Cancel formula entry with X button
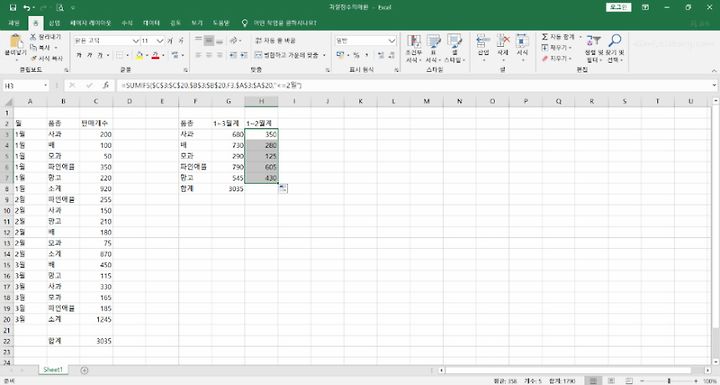This screenshot has width=720, height=385. tap(73, 85)
